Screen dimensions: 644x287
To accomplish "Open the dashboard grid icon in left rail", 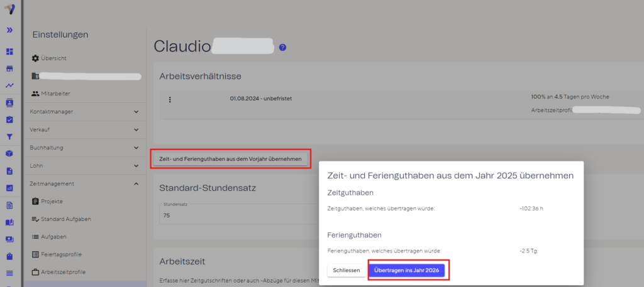I will tap(9, 51).
